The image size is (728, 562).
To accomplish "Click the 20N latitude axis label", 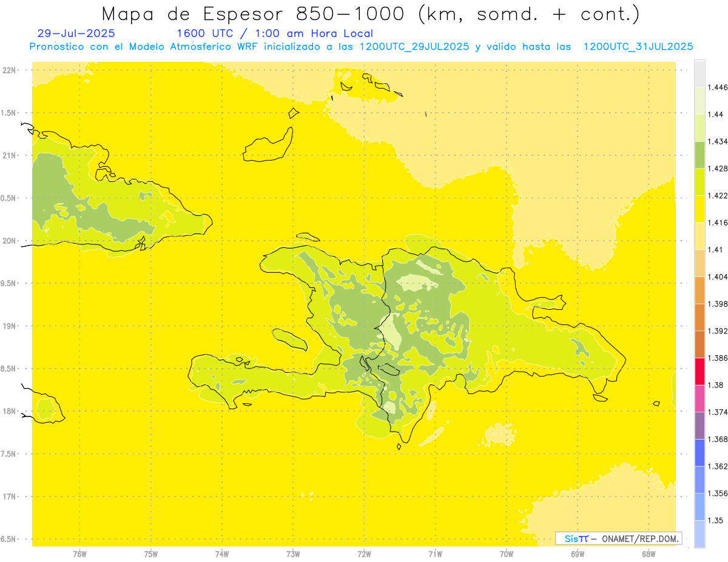I will pyautogui.click(x=9, y=241).
